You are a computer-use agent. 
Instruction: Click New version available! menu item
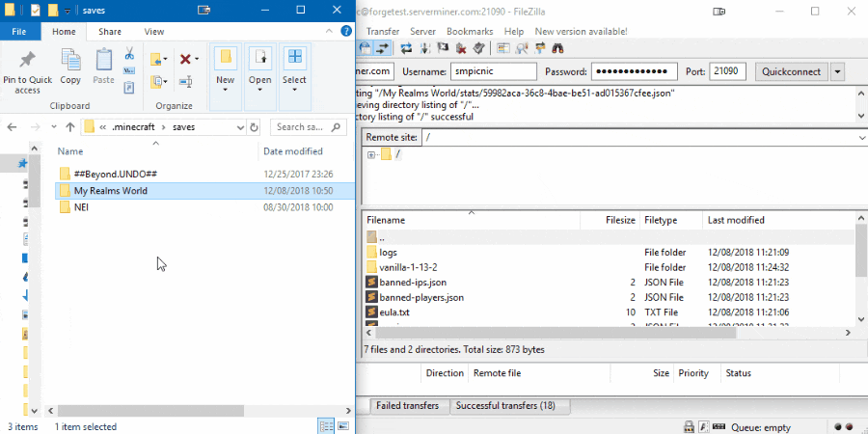pos(582,32)
